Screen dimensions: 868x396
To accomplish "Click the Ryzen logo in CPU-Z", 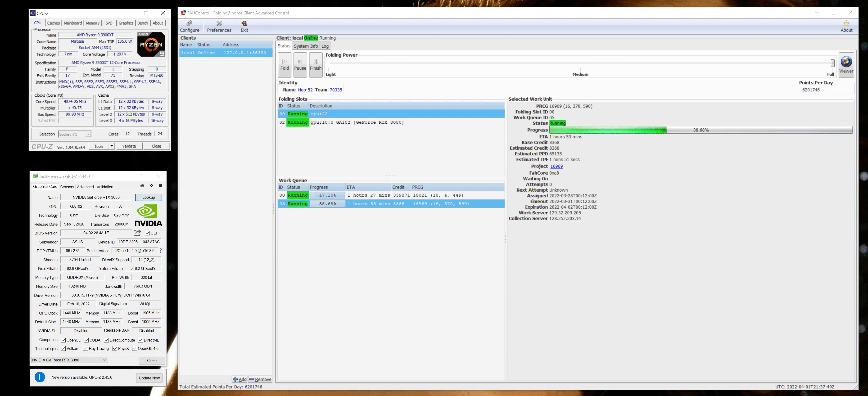I will (x=151, y=45).
